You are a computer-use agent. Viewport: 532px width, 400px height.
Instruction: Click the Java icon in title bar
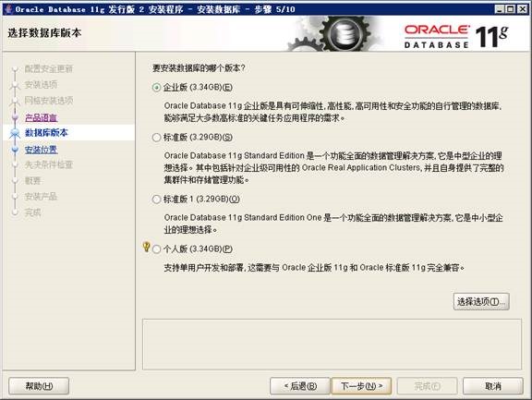coord(8,9)
